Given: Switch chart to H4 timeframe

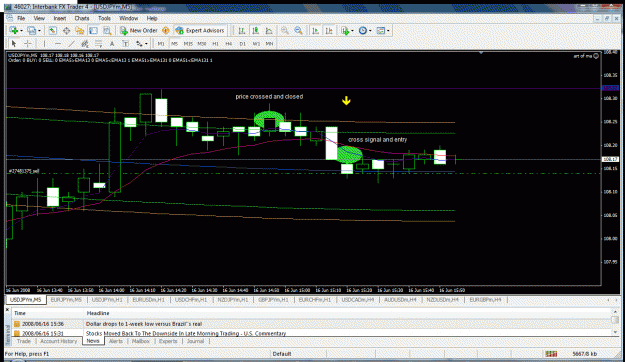Looking at the screenshot, I should pos(229,44).
